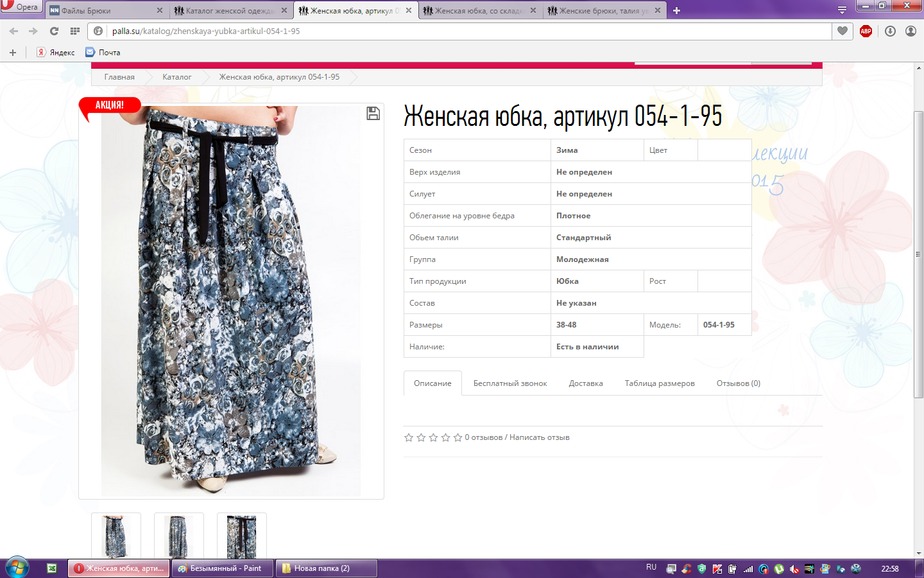This screenshot has height=578, width=924.
Task: Switch to the 'Каталог женской одежды' tab
Action: click(230, 10)
